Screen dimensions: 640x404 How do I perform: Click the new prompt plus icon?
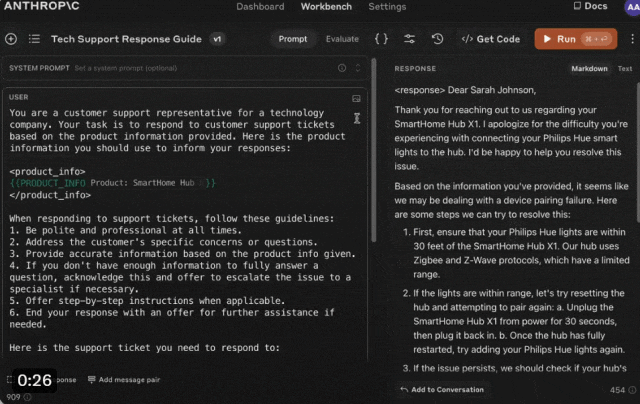coord(11,39)
